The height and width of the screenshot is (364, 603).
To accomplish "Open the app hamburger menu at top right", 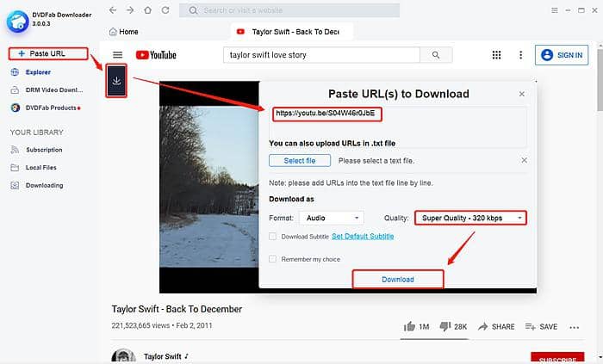I will pyautogui.click(x=555, y=10).
